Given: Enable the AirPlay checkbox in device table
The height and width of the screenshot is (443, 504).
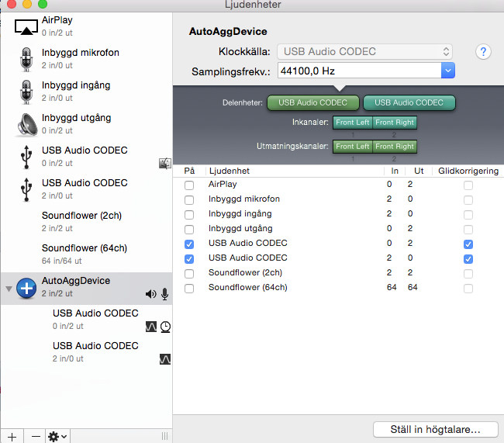Looking at the screenshot, I should click(x=189, y=185).
